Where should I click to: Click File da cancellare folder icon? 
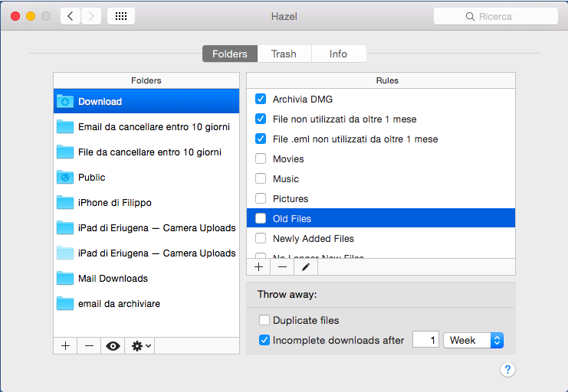[x=65, y=152]
